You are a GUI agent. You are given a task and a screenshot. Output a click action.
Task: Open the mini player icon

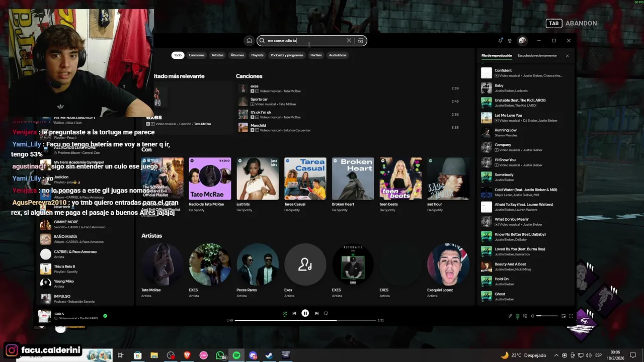563,316
